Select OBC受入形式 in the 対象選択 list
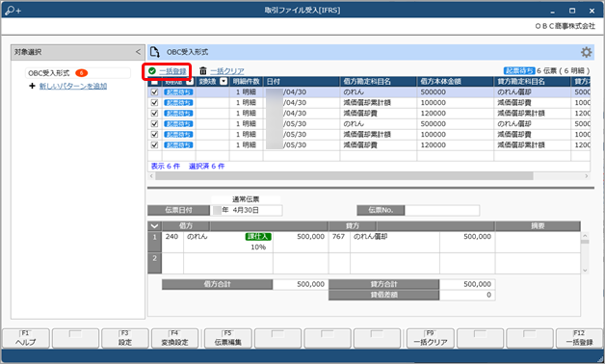 [x=77, y=73]
